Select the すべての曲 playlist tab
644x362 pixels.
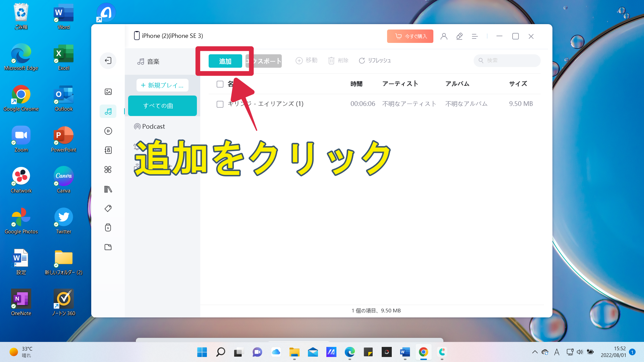(x=162, y=106)
